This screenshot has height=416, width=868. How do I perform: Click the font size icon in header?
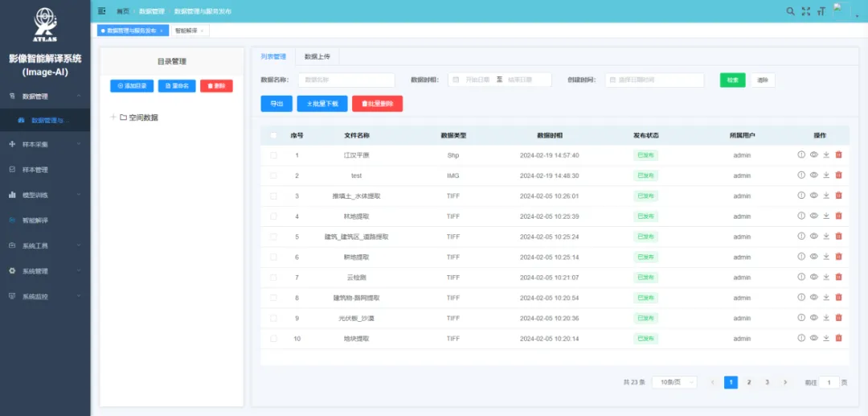click(x=821, y=11)
